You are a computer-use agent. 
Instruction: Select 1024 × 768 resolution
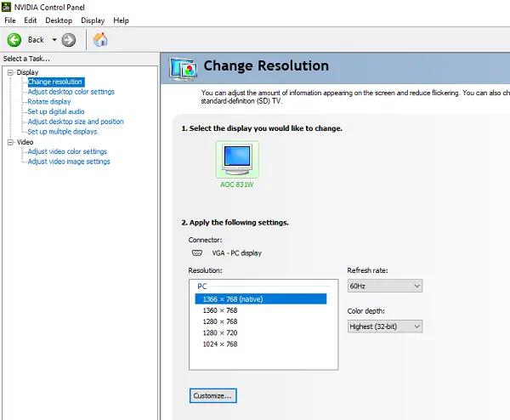pos(261,343)
